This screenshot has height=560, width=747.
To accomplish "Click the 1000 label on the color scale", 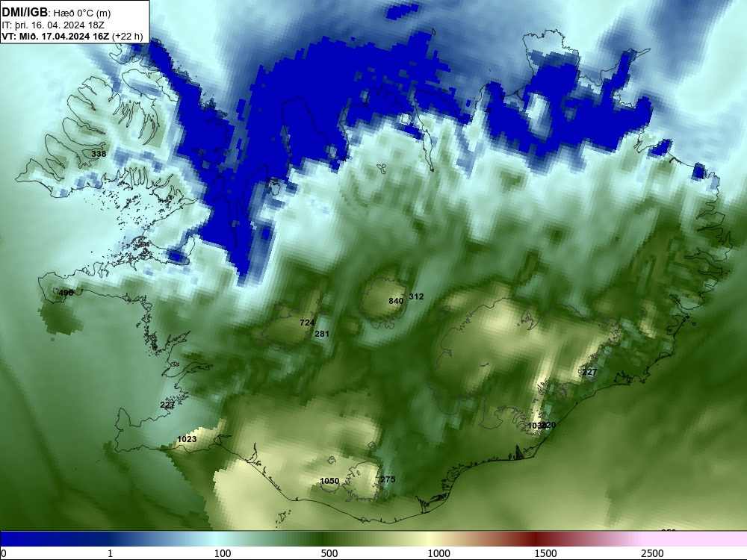I will click(438, 553).
